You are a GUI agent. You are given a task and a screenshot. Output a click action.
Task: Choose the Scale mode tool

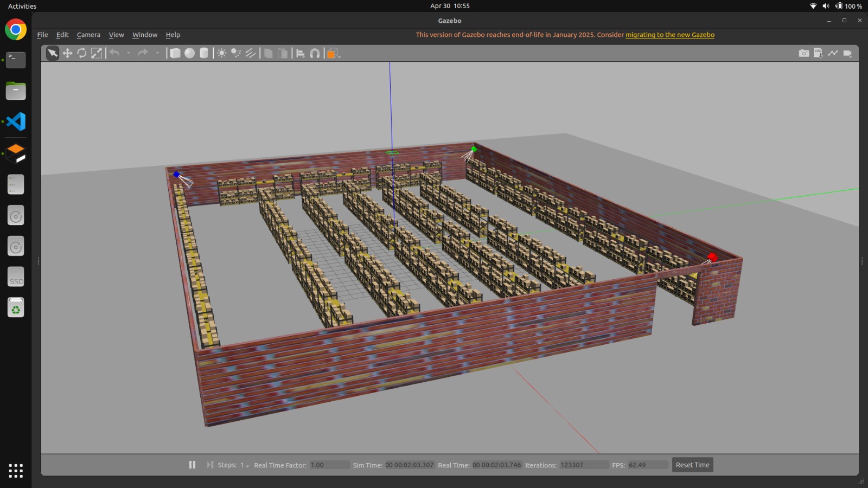pyautogui.click(x=97, y=53)
